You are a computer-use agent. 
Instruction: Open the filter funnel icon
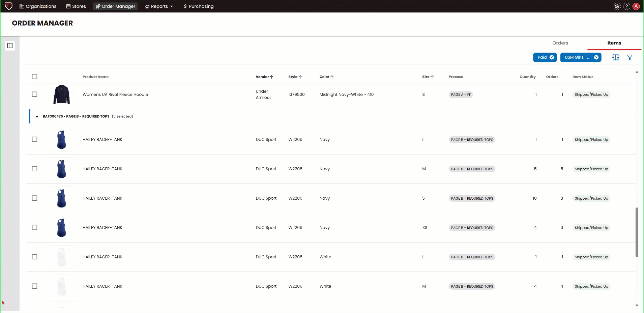tap(630, 57)
